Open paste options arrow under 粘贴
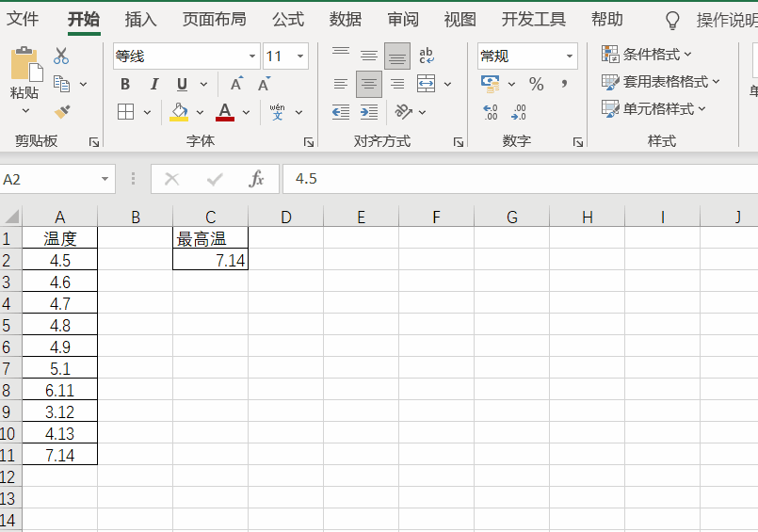The image size is (758, 532). pos(25,111)
